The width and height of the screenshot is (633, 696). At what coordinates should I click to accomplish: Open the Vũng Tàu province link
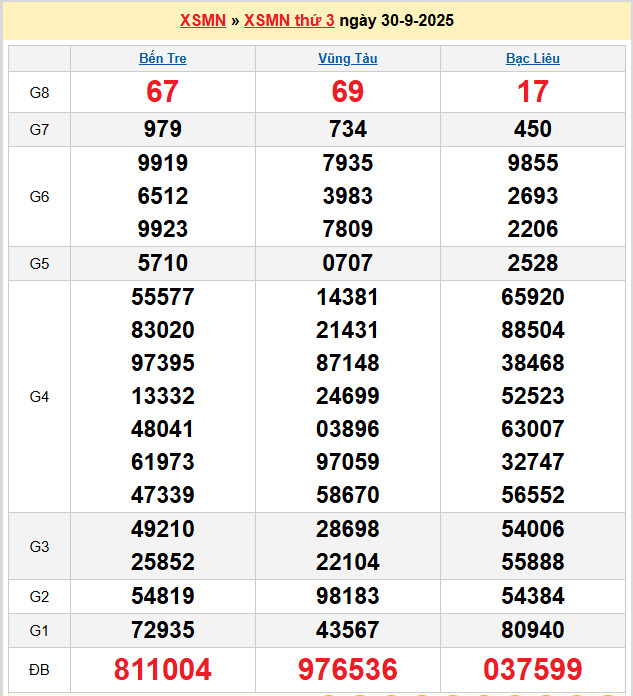347,58
